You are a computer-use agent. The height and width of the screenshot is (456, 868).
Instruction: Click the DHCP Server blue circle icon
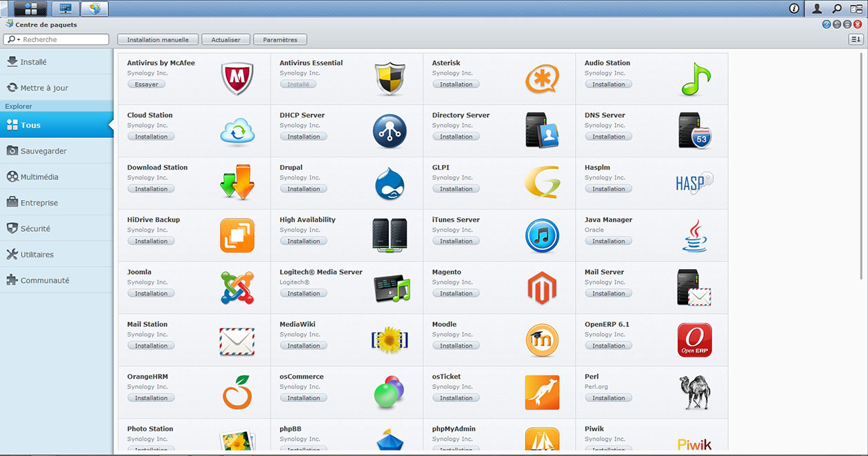click(x=390, y=131)
